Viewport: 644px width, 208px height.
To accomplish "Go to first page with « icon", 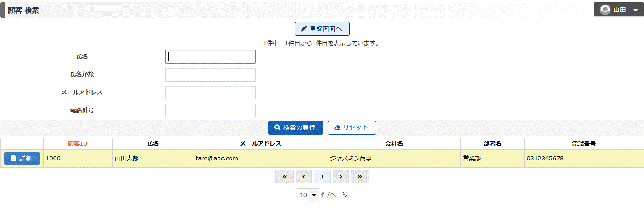I will pyautogui.click(x=285, y=176).
